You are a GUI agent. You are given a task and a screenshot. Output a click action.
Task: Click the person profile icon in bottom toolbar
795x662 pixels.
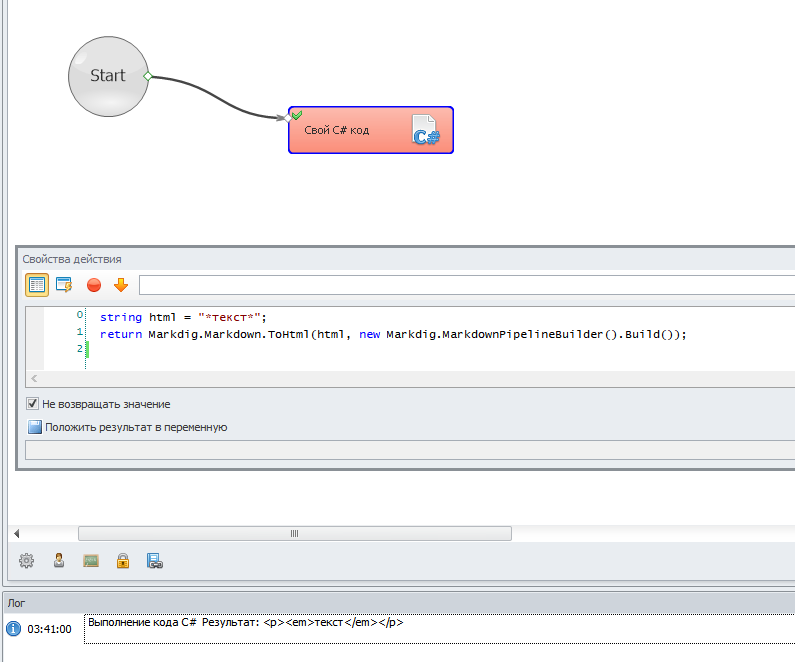point(59,560)
